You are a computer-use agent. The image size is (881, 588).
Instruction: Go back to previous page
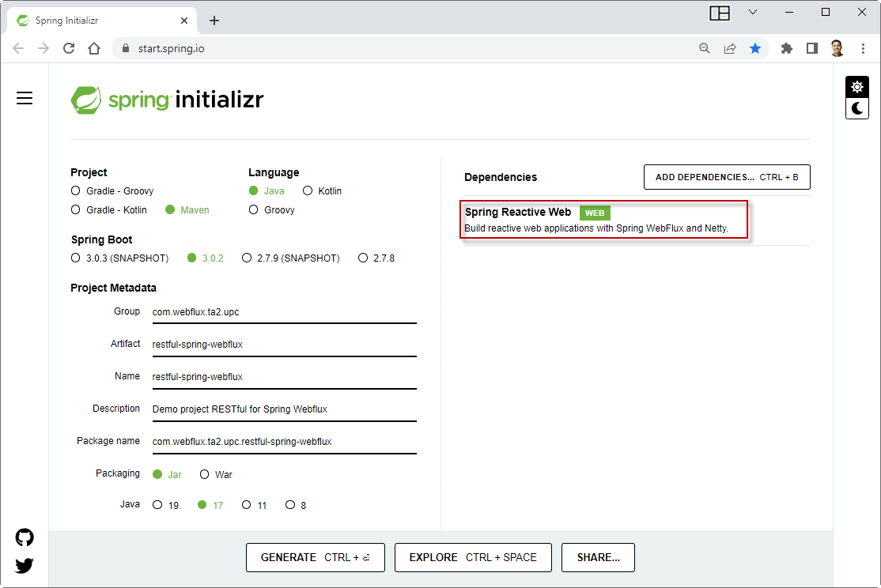(18, 48)
